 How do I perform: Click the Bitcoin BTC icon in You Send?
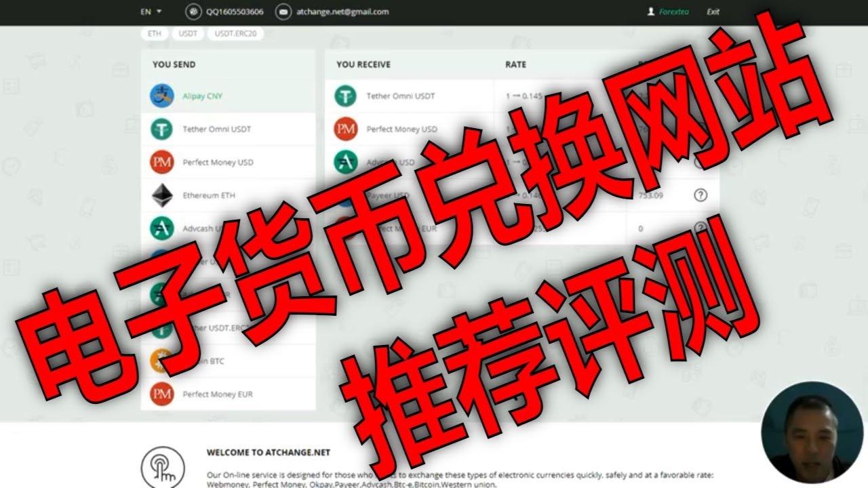[162, 361]
